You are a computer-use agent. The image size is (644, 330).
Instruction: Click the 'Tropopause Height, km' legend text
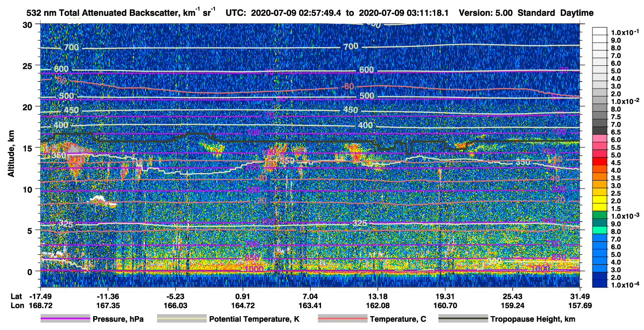(x=533, y=319)
